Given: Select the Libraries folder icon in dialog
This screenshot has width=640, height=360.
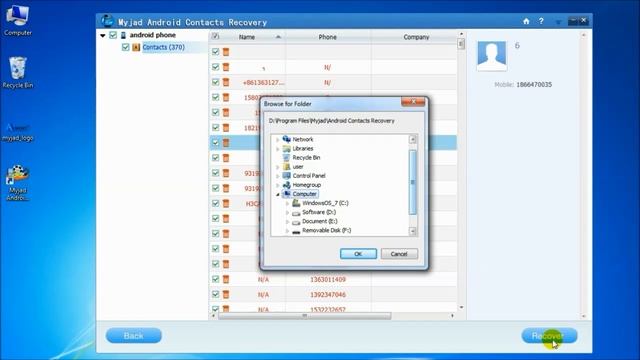Looking at the screenshot, I should pyautogui.click(x=287, y=149).
